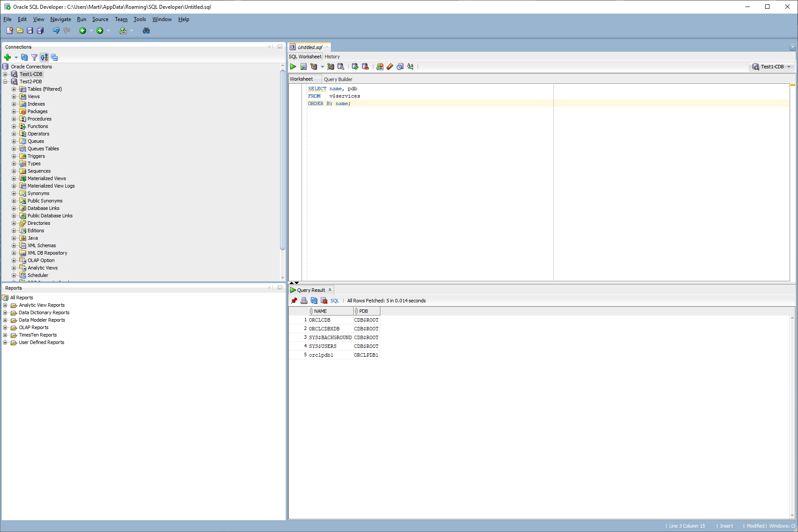Click the Delete row icon in Query Result toolbar
798x532 pixels.
(x=324, y=301)
